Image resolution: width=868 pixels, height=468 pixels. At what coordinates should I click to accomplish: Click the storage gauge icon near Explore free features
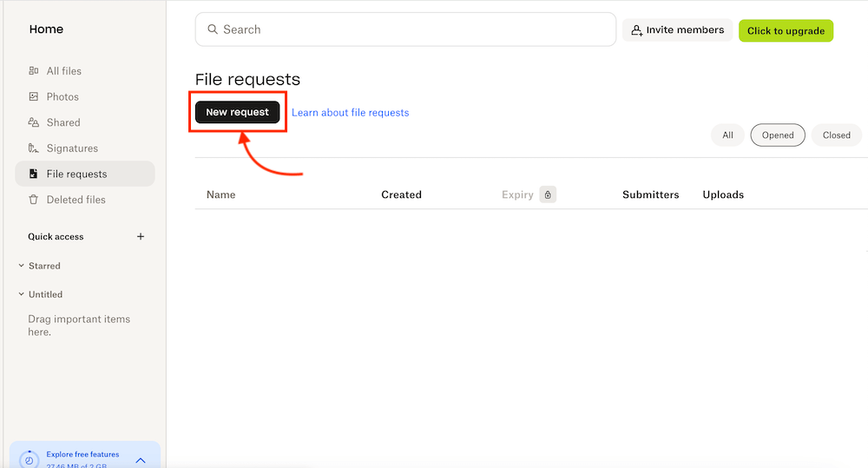(29, 459)
